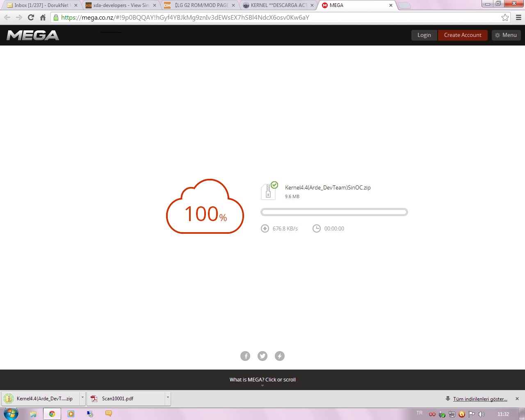Viewport: 525px width, 420px height.
Task: Expand Kernel4.4 zip download options arrow
Action: (82, 399)
